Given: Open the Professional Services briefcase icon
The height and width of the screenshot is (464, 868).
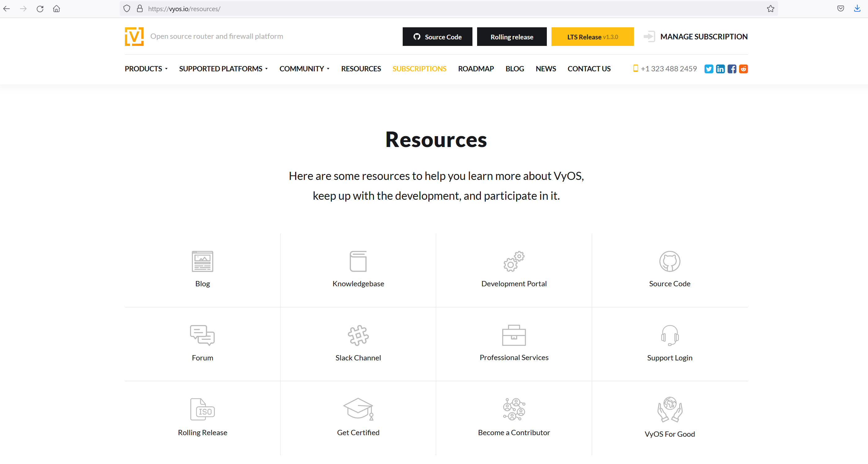Looking at the screenshot, I should tap(514, 335).
